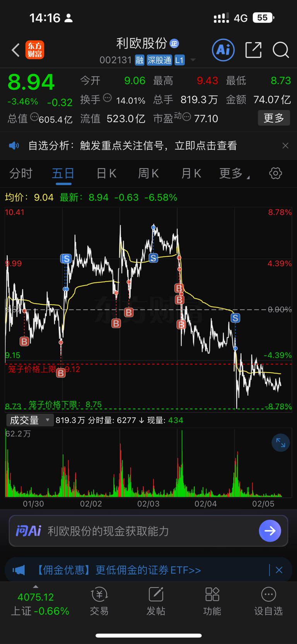This screenshot has width=297, height=644.
Task: Tap the 笼子价格下限 8.75 label
Action: pyautogui.click(x=65, y=404)
